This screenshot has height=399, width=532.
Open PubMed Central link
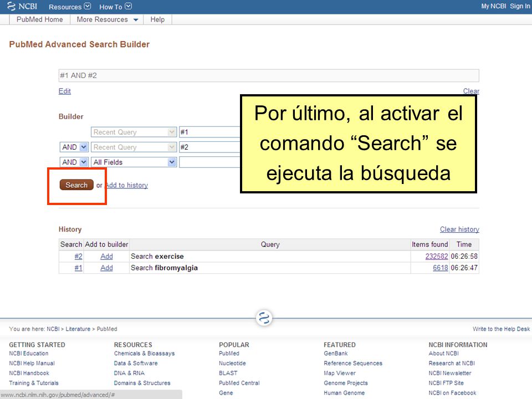(239, 383)
